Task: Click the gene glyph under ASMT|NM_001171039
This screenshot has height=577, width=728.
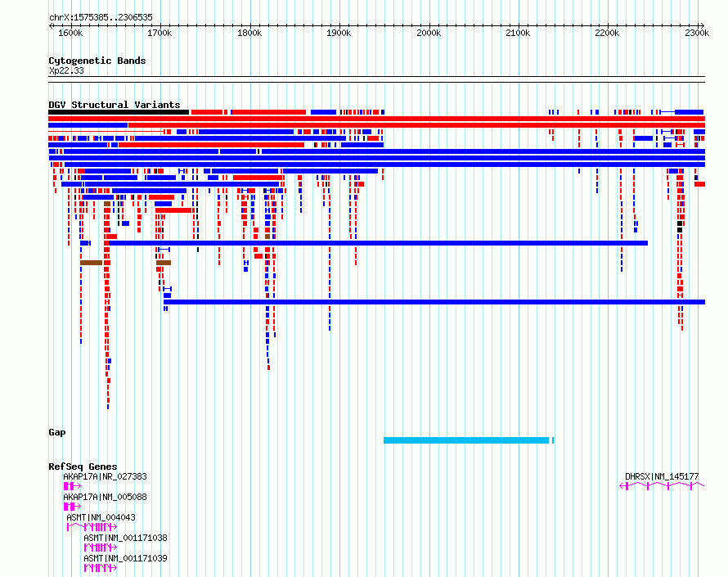Action: pos(101,568)
